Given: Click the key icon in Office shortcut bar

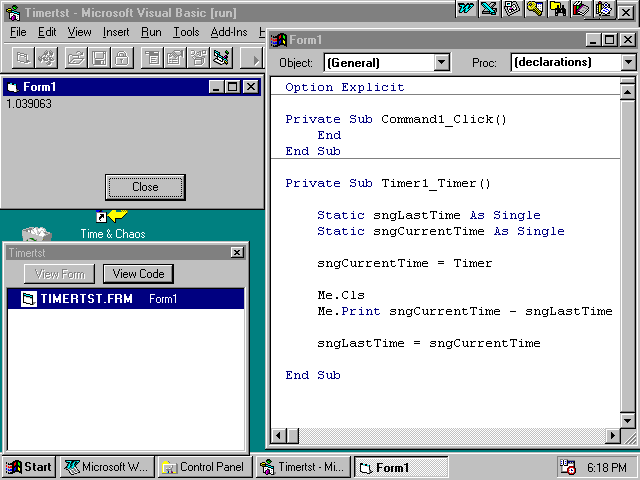Looking at the screenshot, I should click(x=535, y=9).
